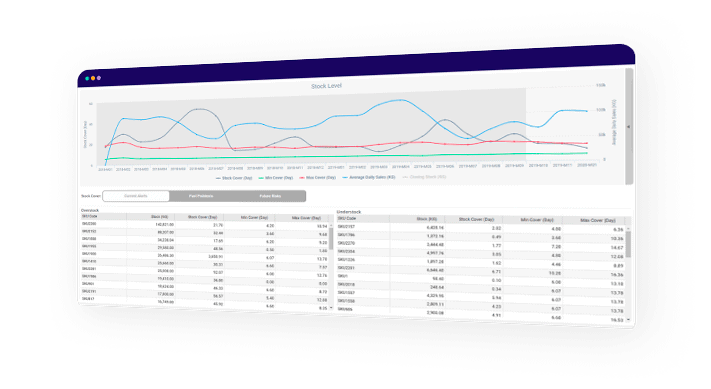Switch to the Past Problems tab

click(201, 196)
